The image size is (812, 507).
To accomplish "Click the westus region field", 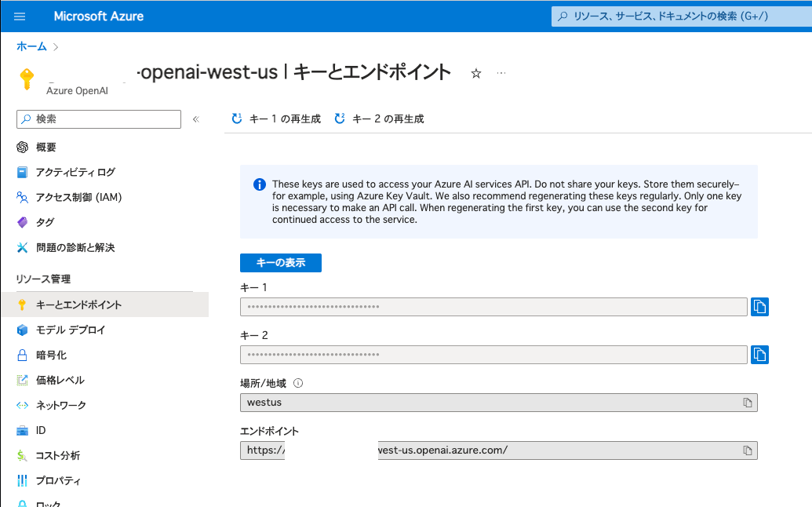I will pyautogui.click(x=499, y=403).
